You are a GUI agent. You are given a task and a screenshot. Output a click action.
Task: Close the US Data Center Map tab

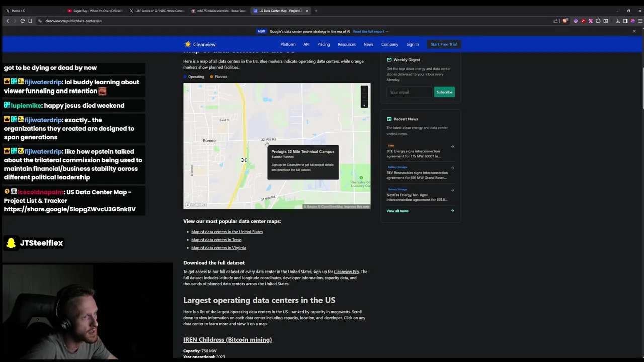point(307,11)
